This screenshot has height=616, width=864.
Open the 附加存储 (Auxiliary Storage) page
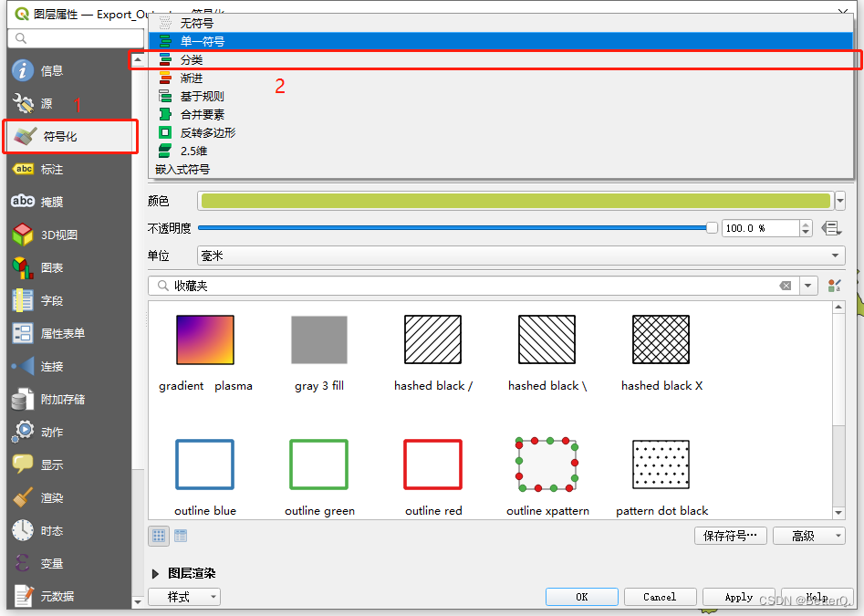click(68, 399)
